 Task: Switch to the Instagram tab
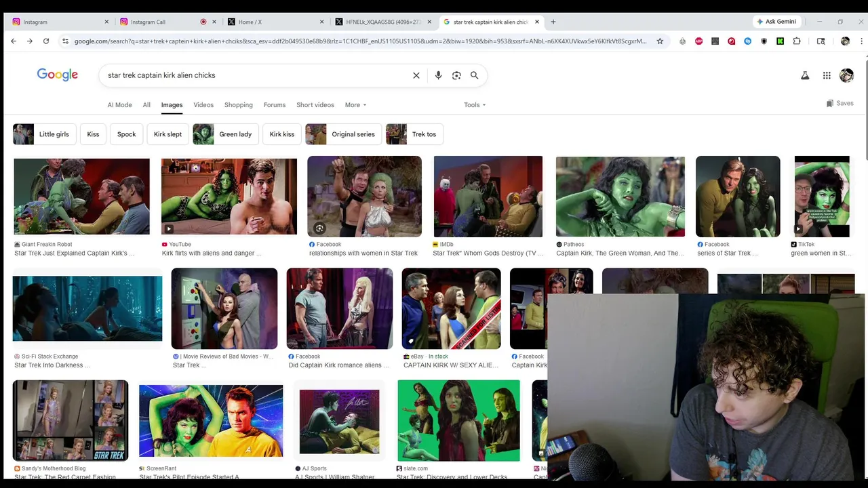[x=58, y=22]
